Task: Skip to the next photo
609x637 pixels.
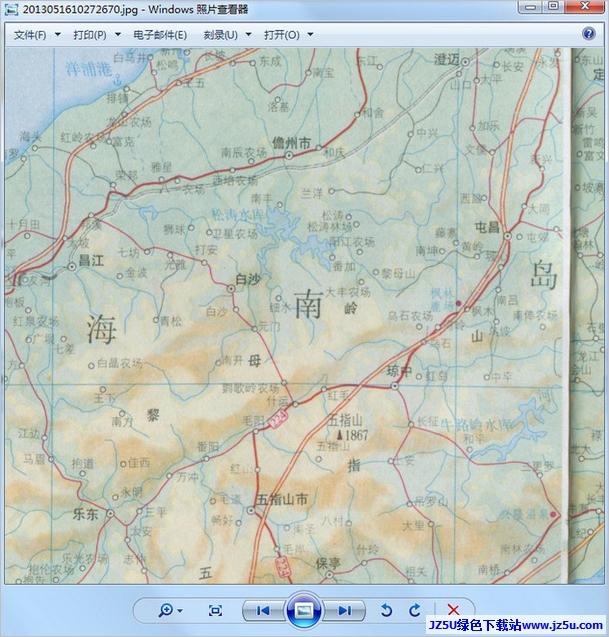Action: pyautogui.click(x=344, y=610)
